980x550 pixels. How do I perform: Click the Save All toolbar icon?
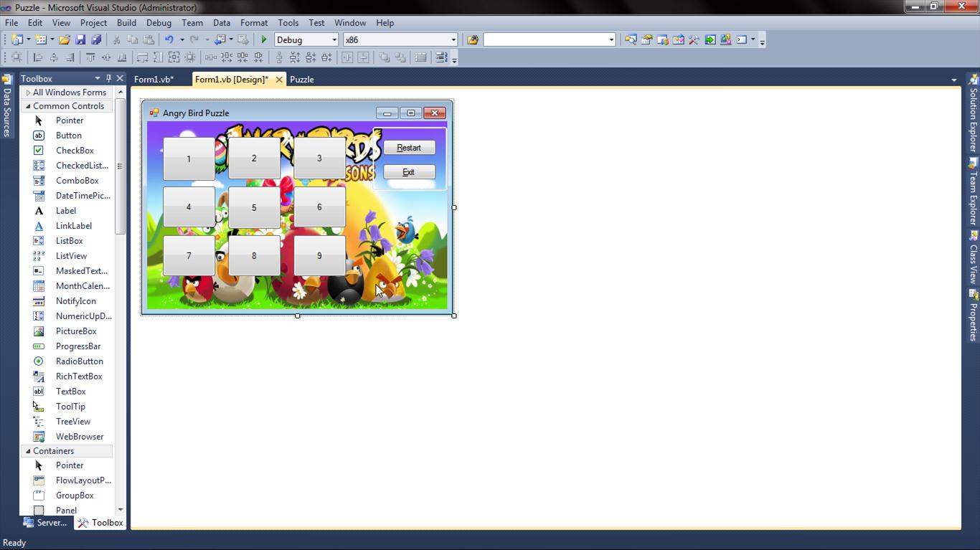pyautogui.click(x=96, y=39)
